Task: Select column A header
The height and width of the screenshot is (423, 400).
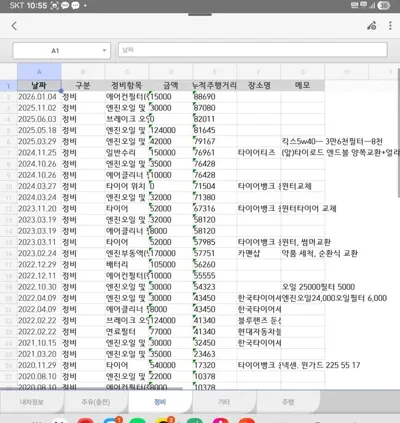Action: coord(39,72)
